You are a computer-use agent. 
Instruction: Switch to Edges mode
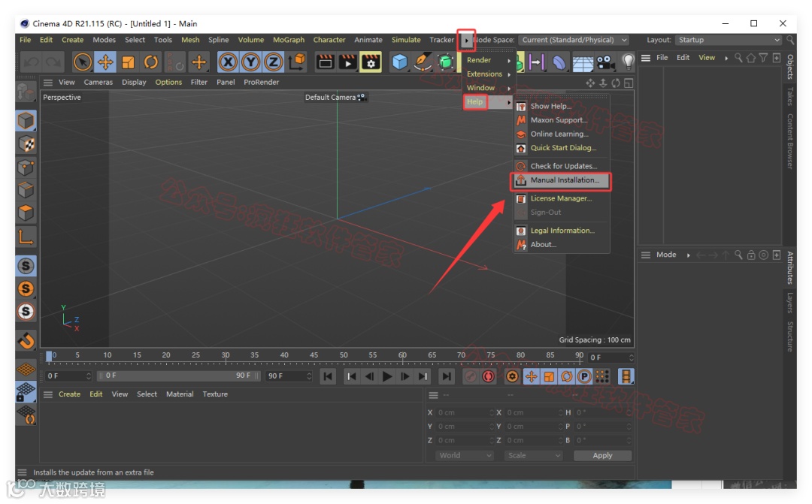(x=26, y=190)
